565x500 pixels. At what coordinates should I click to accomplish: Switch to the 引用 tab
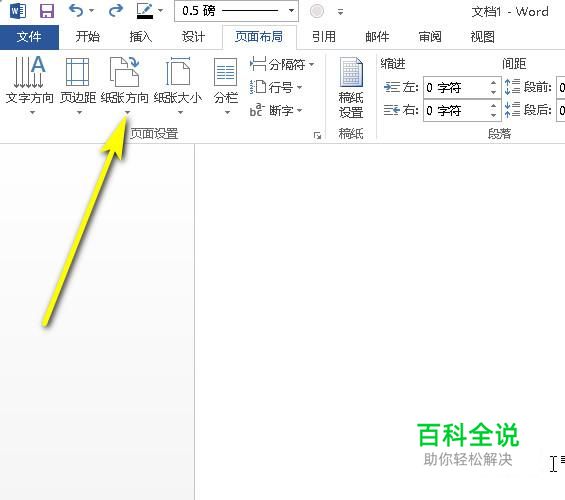point(324,37)
